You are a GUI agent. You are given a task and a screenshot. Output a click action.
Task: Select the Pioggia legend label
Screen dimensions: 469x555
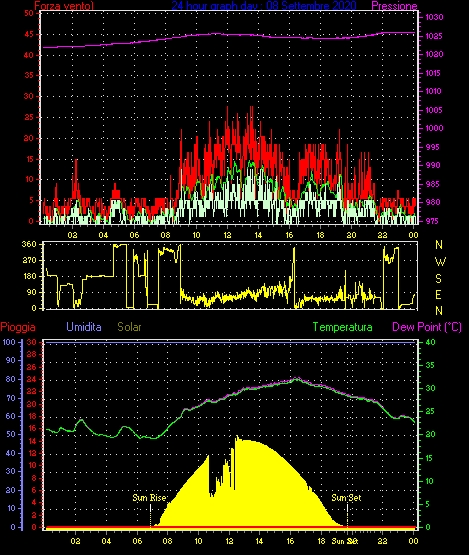coord(18,327)
